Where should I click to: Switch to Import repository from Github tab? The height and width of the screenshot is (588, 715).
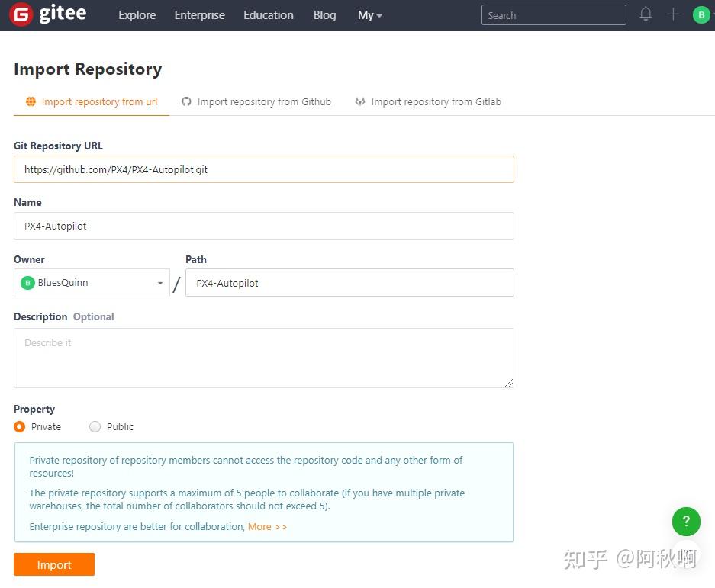(x=264, y=101)
